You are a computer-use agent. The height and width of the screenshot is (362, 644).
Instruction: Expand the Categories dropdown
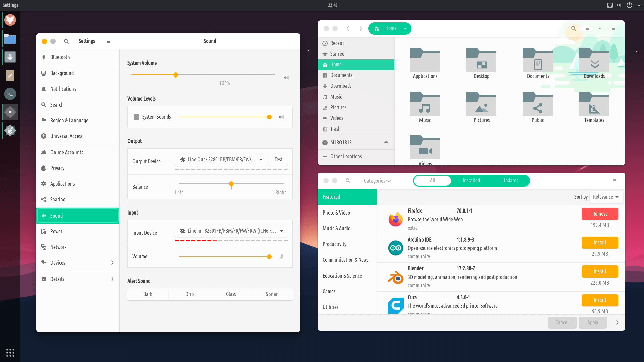[377, 181]
